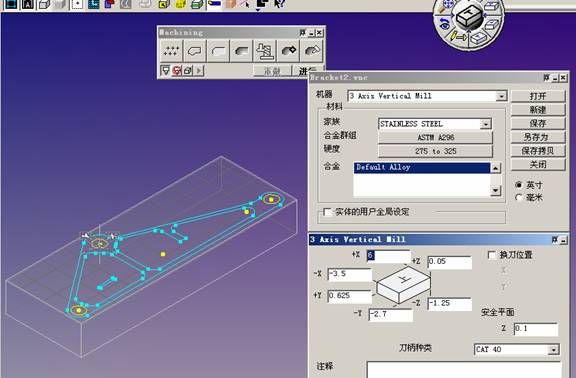The width and height of the screenshot is (576, 378).
Task: Select the last surface machining icon in the Machining palette
Action: tap(312, 51)
